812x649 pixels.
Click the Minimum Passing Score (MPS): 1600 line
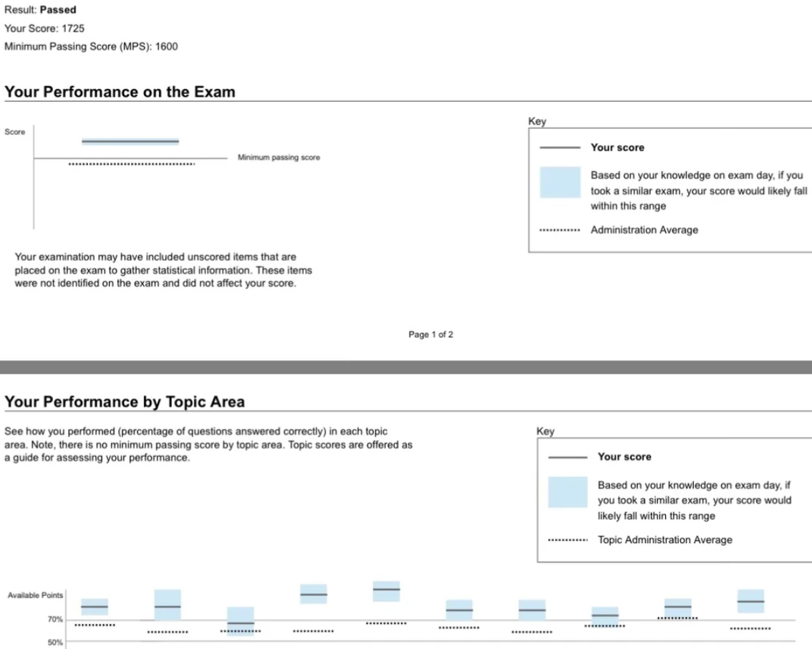click(x=91, y=47)
